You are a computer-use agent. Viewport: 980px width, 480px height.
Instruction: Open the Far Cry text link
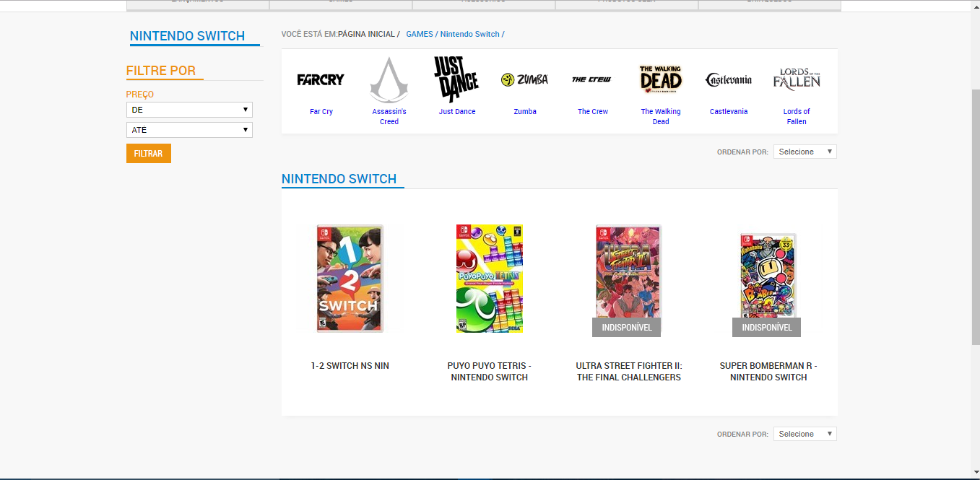321,111
